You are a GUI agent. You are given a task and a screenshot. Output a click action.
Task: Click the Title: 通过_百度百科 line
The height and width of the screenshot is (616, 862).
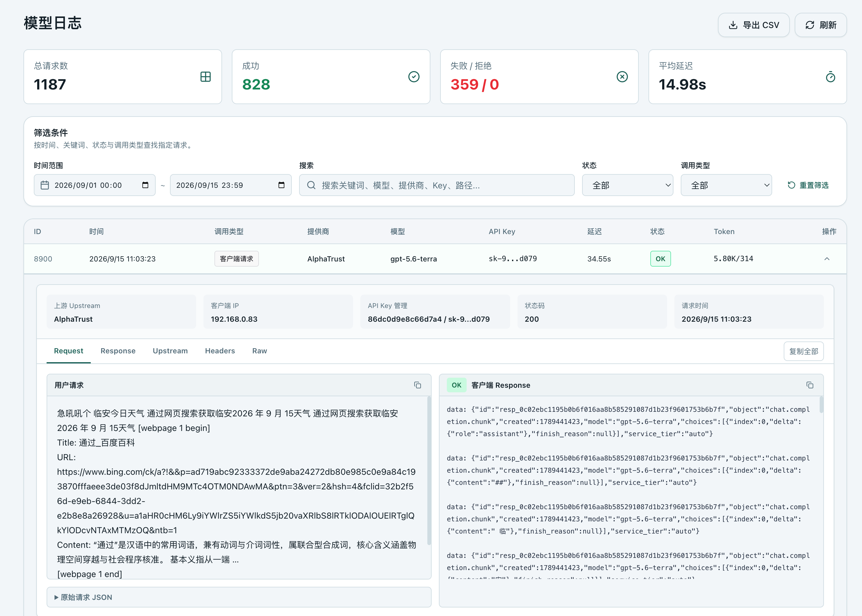pyautogui.click(x=96, y=443)
